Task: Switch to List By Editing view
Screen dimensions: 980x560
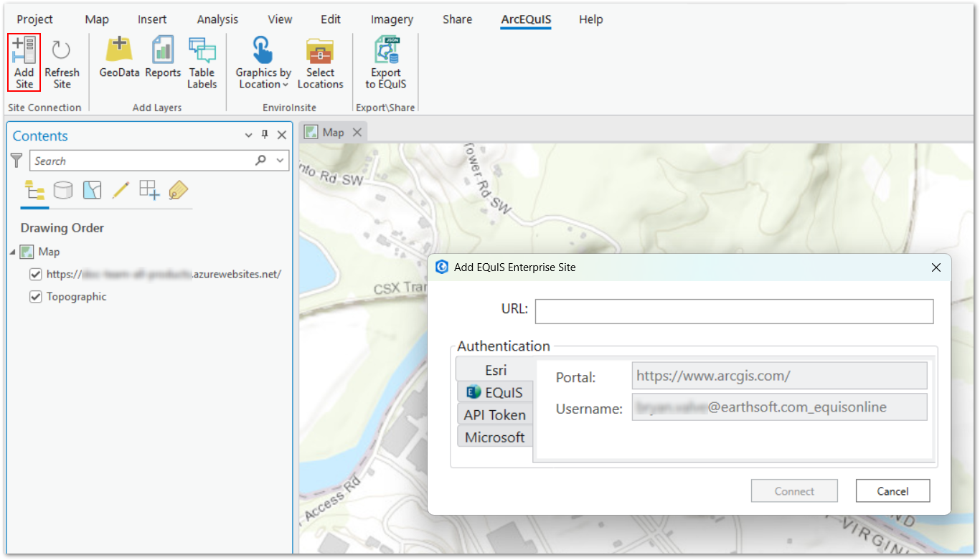Action: coord(121,190)
